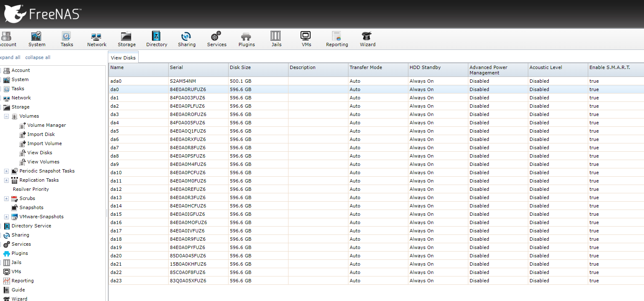644x301 pixels.
Task: Open Directory Service in the sidebar
Action: [31, 226]
